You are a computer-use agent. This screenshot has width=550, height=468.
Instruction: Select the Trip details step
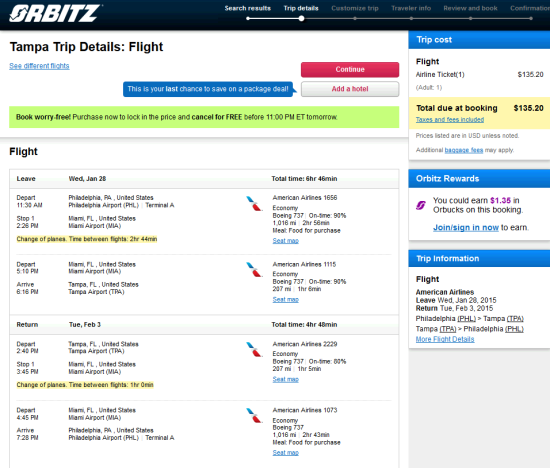pyautogui.click(x=301, y=8)
